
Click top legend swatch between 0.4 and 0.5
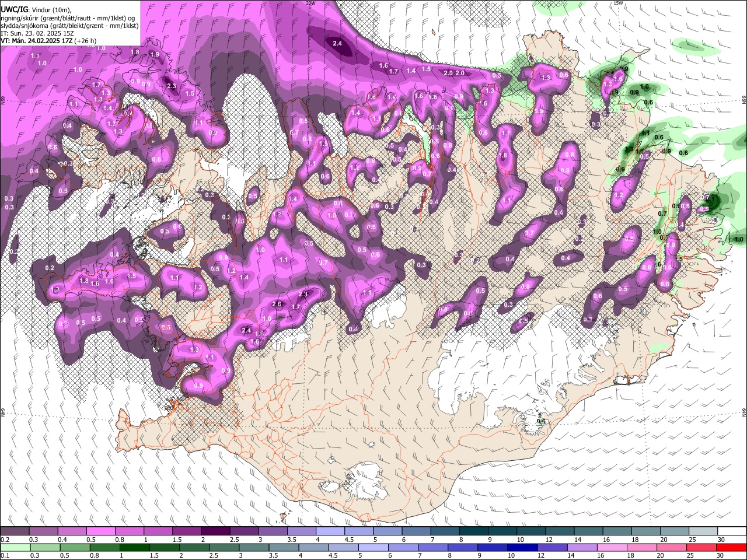tap(72, 531)
